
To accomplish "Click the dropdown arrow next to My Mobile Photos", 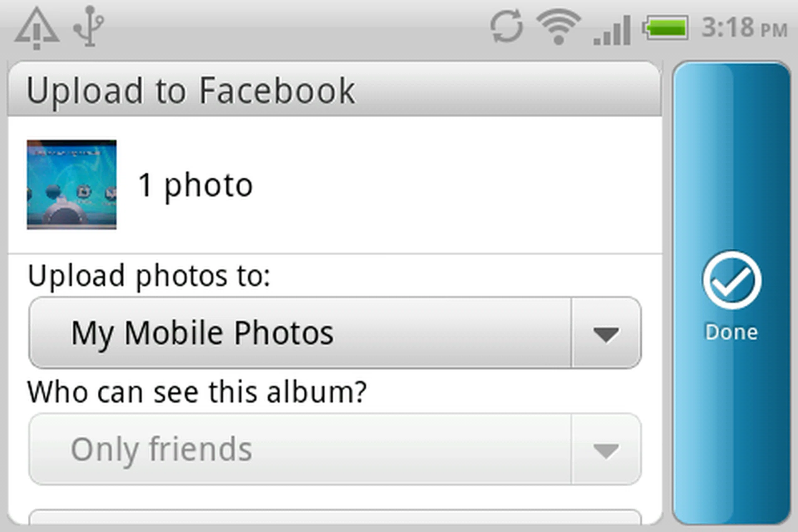I will 607,332.
